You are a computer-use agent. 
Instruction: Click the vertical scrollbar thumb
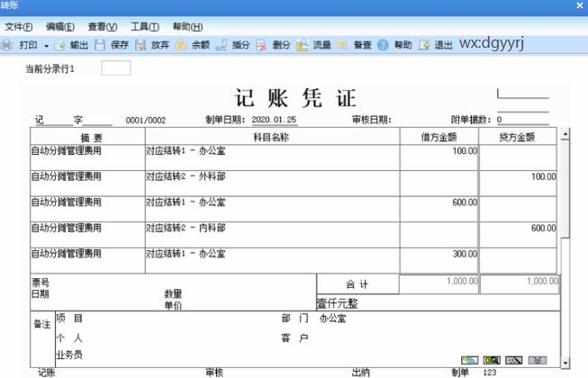pyautogui.click(x=565, y=189)
